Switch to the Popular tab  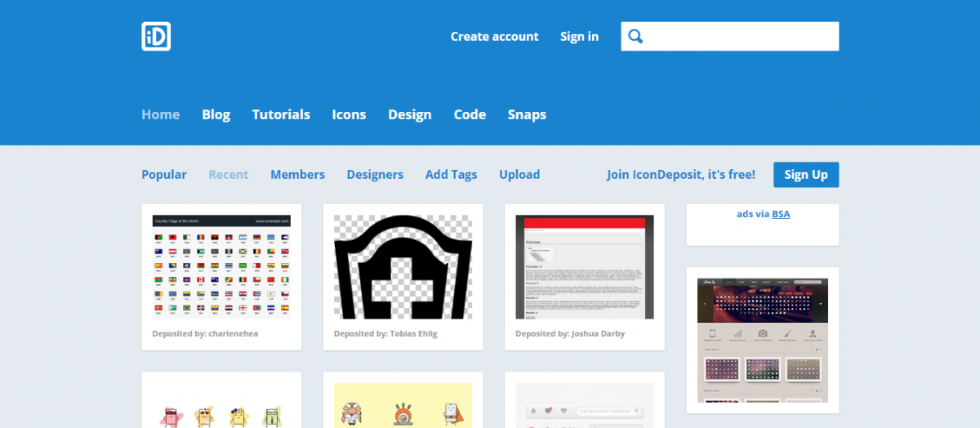164,174
